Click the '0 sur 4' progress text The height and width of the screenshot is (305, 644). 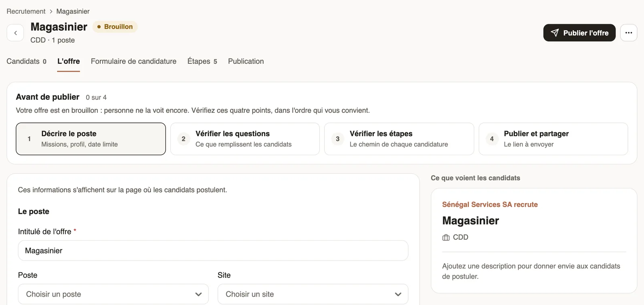pos(96,98)
